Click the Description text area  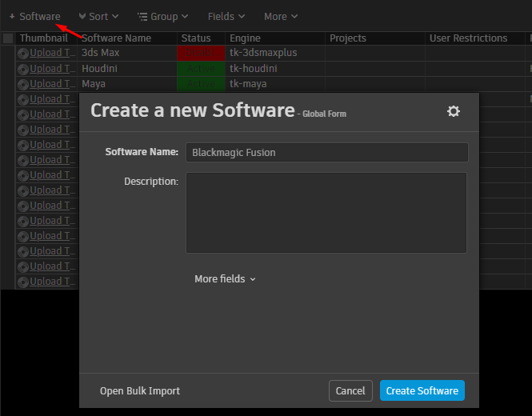326,213
